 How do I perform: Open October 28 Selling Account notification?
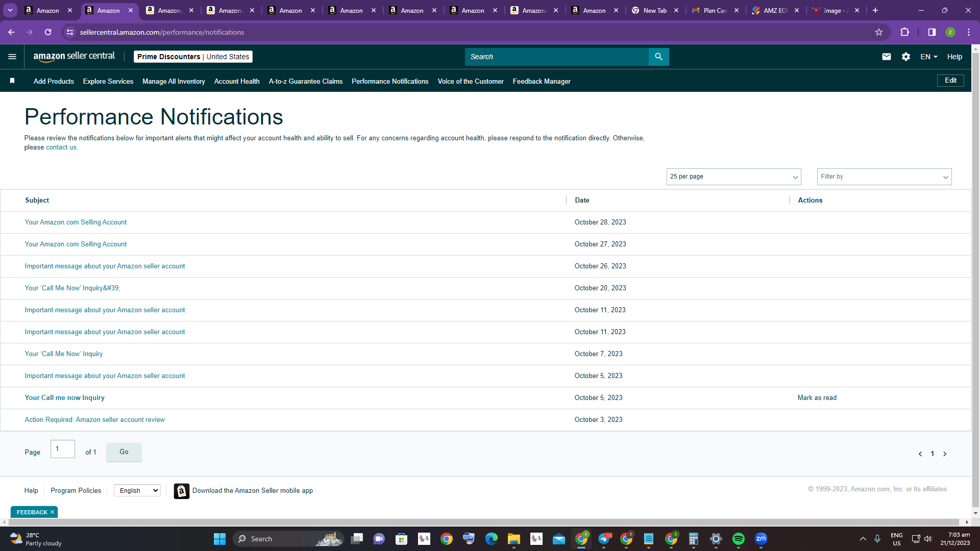pos(76,222)
